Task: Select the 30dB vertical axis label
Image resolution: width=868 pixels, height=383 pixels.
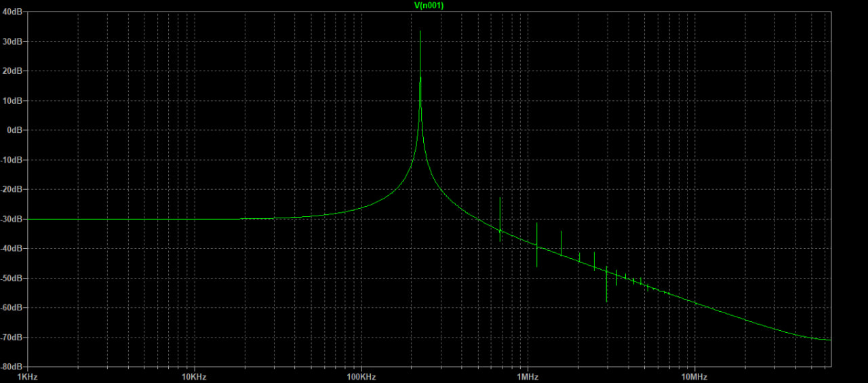Action: (12, 41)
